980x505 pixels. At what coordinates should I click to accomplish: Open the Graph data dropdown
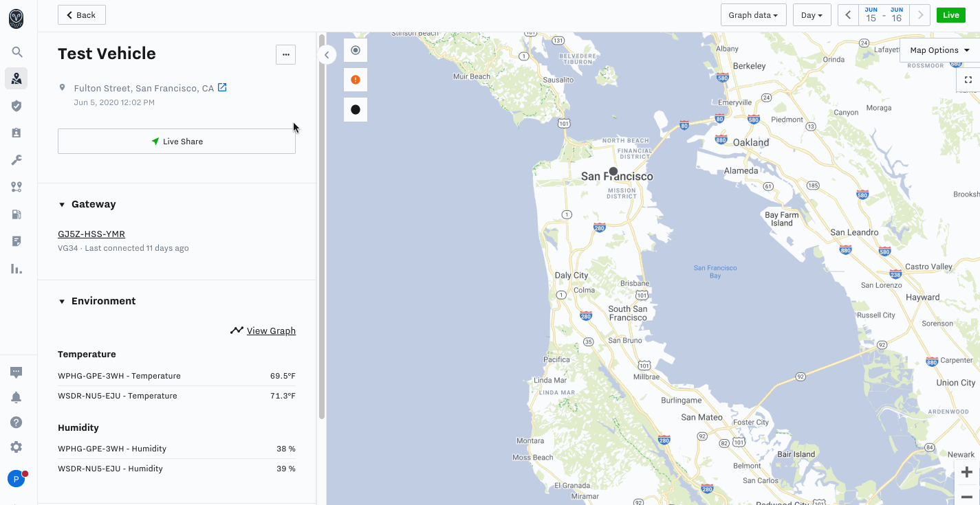[x=753, y=15]
